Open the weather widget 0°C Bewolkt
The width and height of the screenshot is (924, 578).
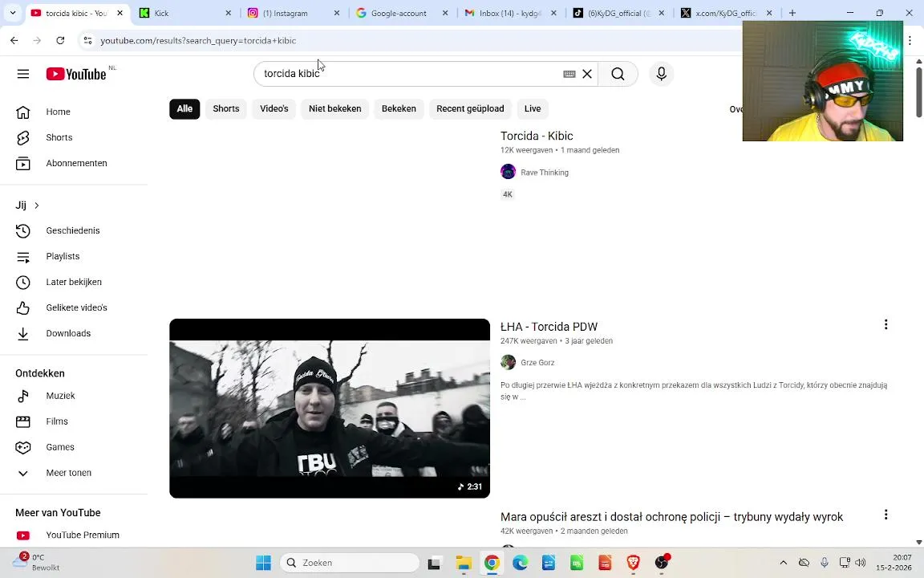point(37,562)
